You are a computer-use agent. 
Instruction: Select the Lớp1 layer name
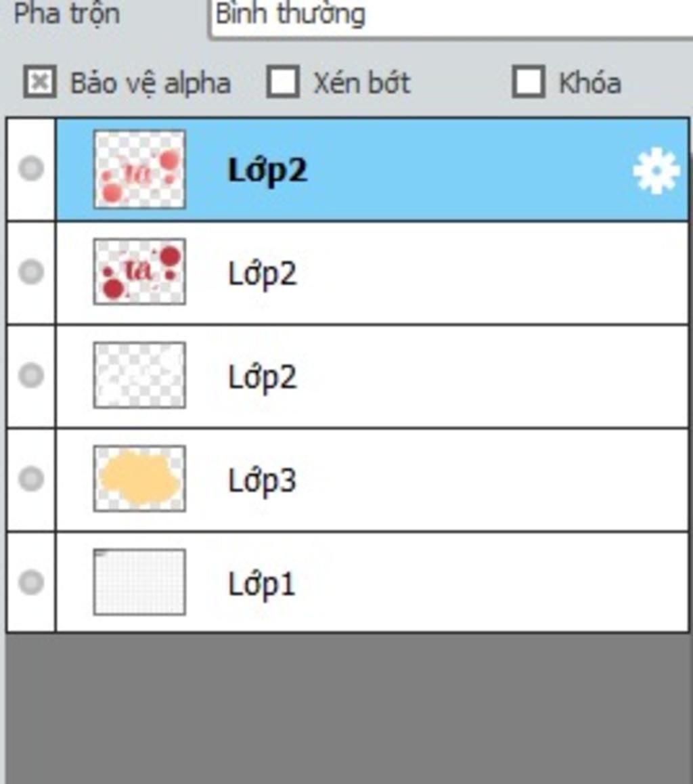pos(262,584)
